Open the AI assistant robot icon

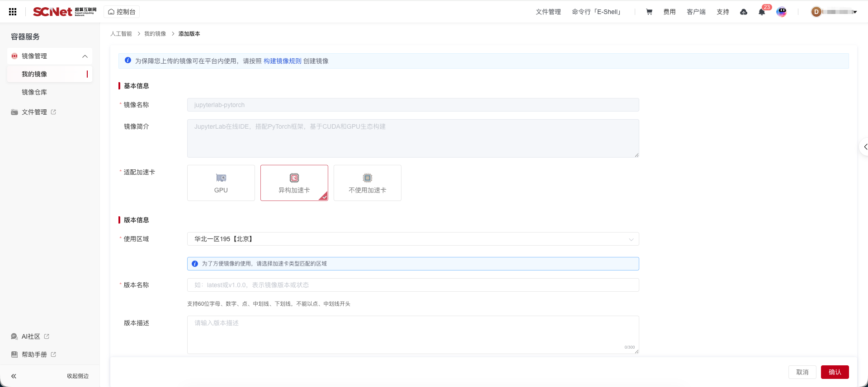(x=782, y=12)
